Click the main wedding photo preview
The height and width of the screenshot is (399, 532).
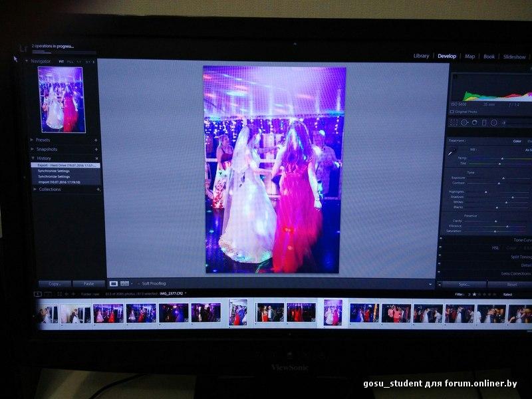[x=273, y=170]
